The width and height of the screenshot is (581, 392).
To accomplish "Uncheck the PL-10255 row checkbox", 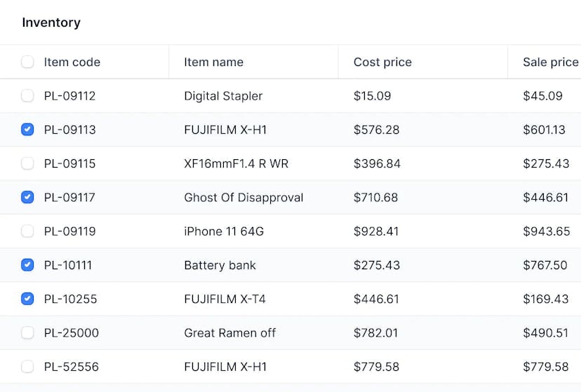I will coord(27,299).
